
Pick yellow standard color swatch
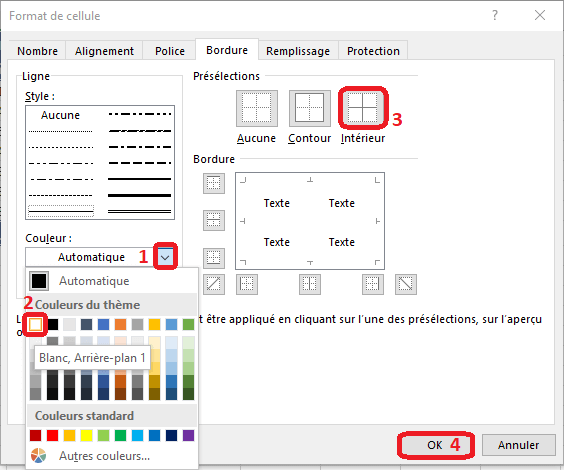[86, 435]
